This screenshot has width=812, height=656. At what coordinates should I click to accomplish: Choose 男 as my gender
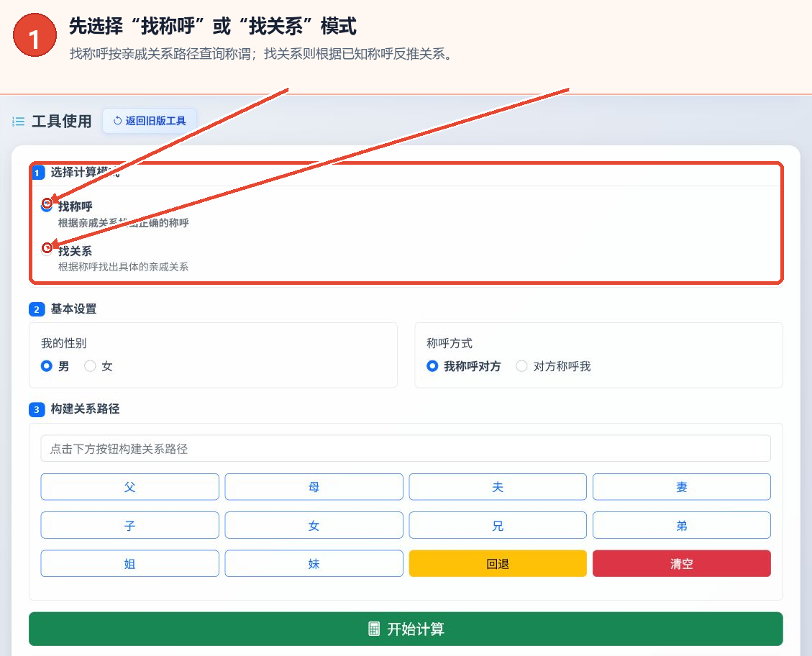click(x=47, y=366)
